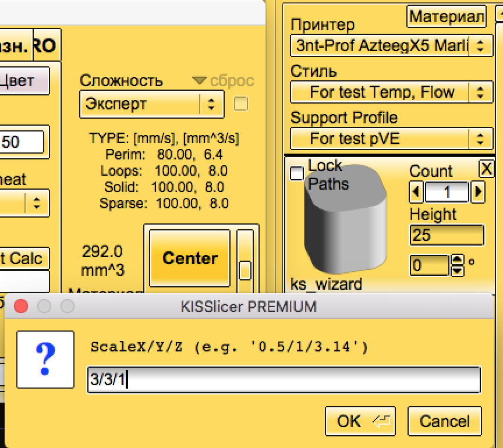The image size is (503, 448).
Task: Remove the model with the X button
Action: (486, 169)
